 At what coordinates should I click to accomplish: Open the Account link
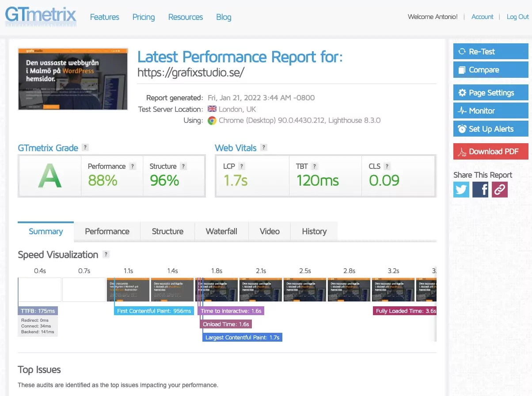(483, 17)
